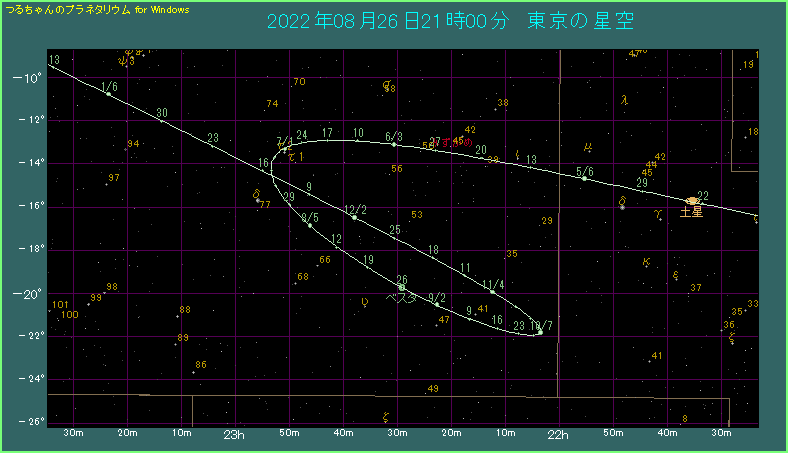Select the 11/4 date point on loop
Viewport: 788px width, 453px height.
click(493, 292)
